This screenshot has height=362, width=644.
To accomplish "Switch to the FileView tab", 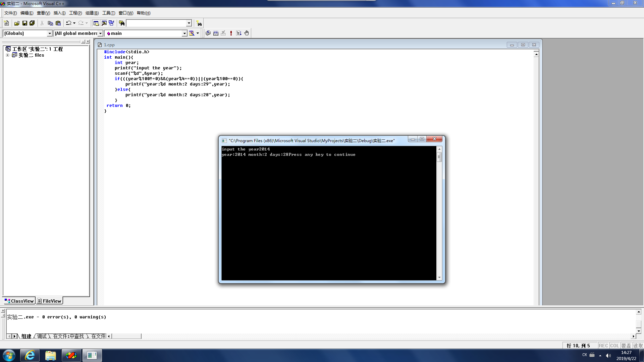I will tap(49, 301).
